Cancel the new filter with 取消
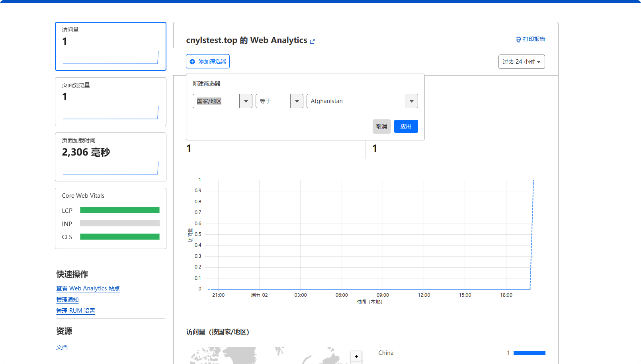The image size is (641, 364). pyautogui.click(x=381, y=127)
